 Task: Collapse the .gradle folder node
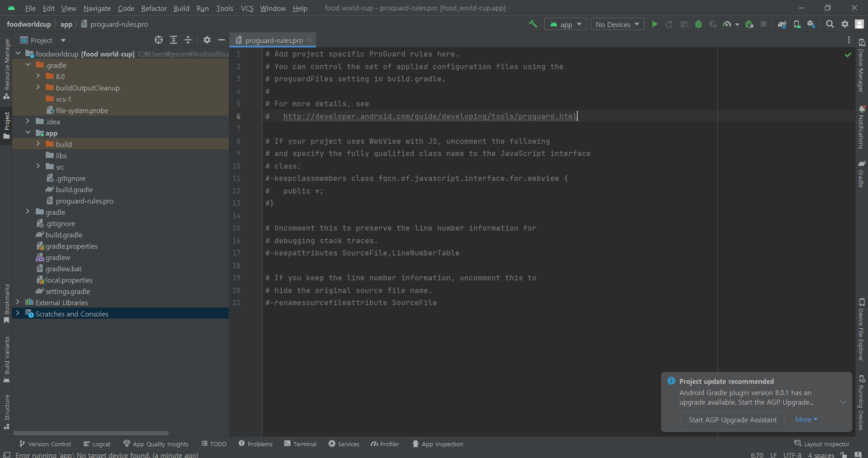28,65
